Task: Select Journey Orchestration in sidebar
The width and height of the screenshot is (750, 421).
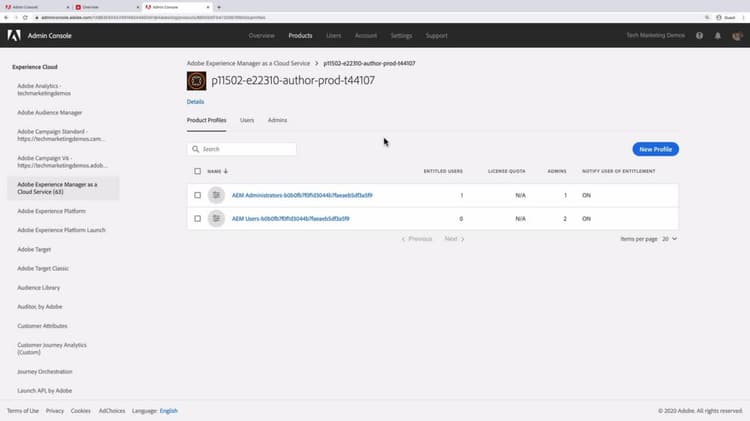Action: pos(44,372)
